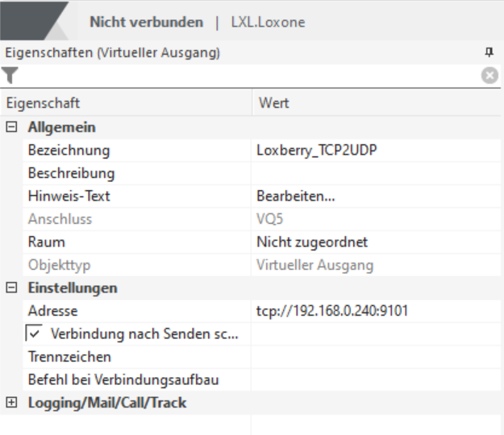This screenshot has width=504, height=435.
Task: Click the filter funnel icon
Action: tap(10, 76)
